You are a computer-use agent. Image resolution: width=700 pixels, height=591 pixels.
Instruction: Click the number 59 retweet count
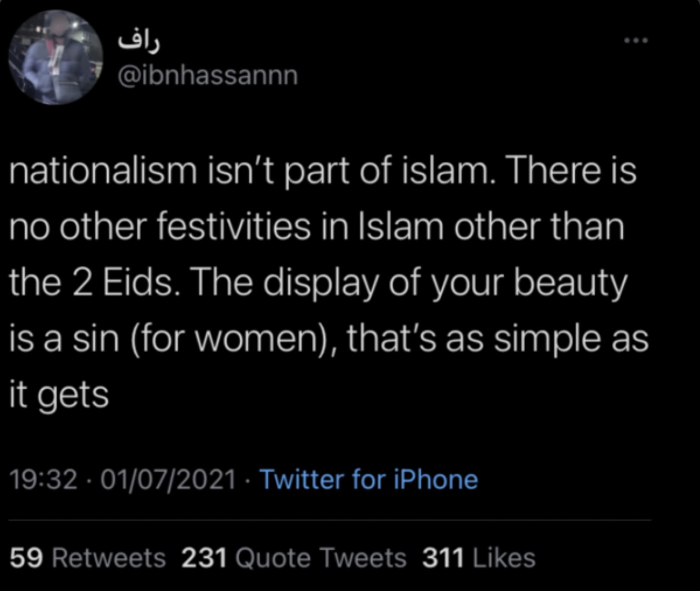click(27, 558)
